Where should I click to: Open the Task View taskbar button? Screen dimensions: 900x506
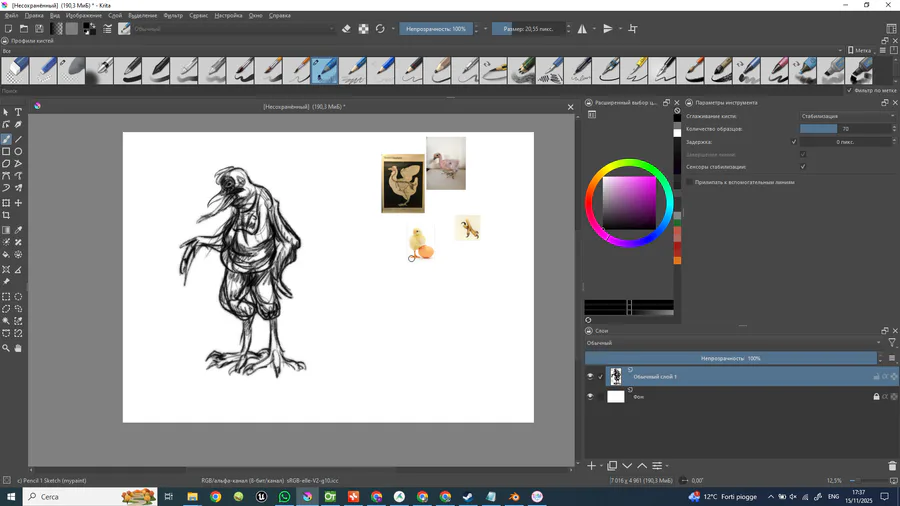[169, 497]
